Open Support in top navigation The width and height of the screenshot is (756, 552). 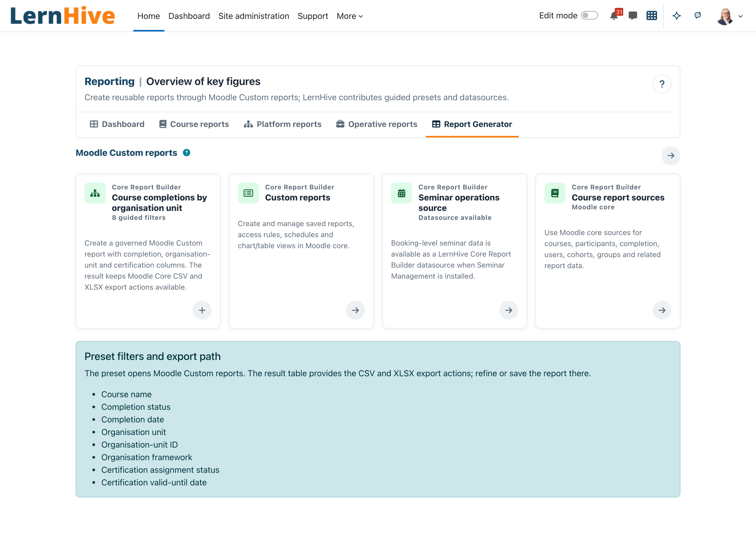pos(313,16)
